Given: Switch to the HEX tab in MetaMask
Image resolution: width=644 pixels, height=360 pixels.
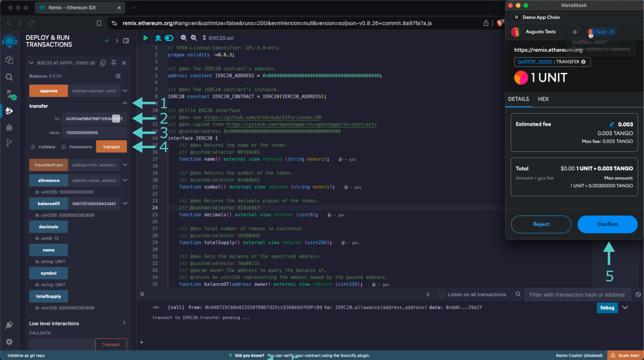Looking at the screenshot, I should [543, 99].
